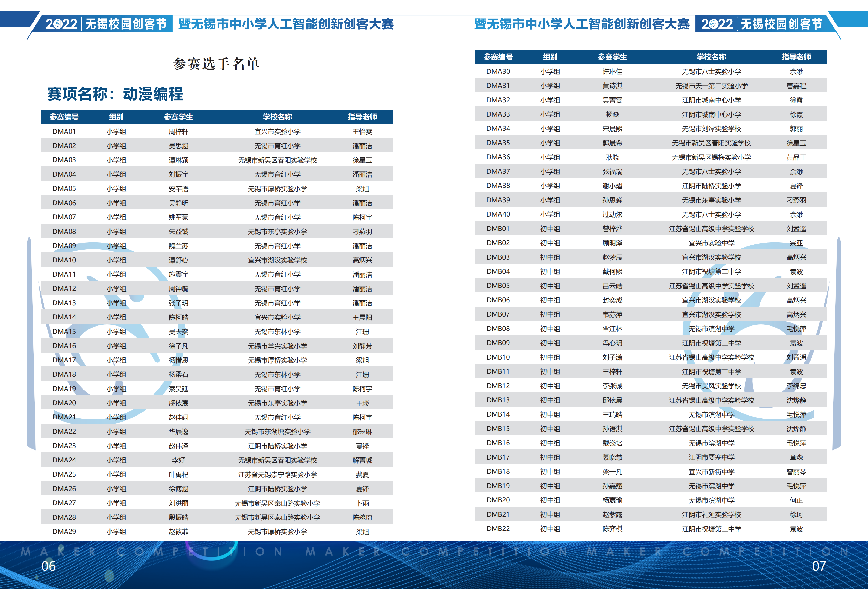This screenshot has width=868, height=589.
Task: Select school 江阴市礼延实验学校
Action: [711, 514]
